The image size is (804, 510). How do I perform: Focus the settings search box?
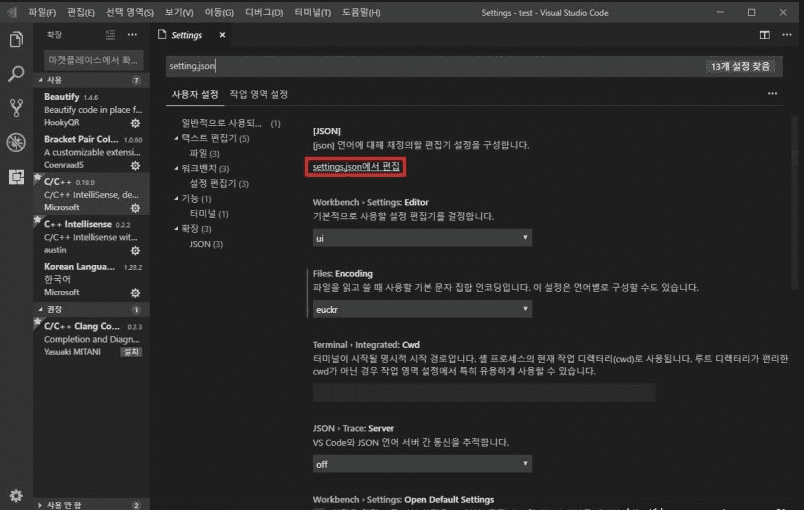click(x=474, y=66)
